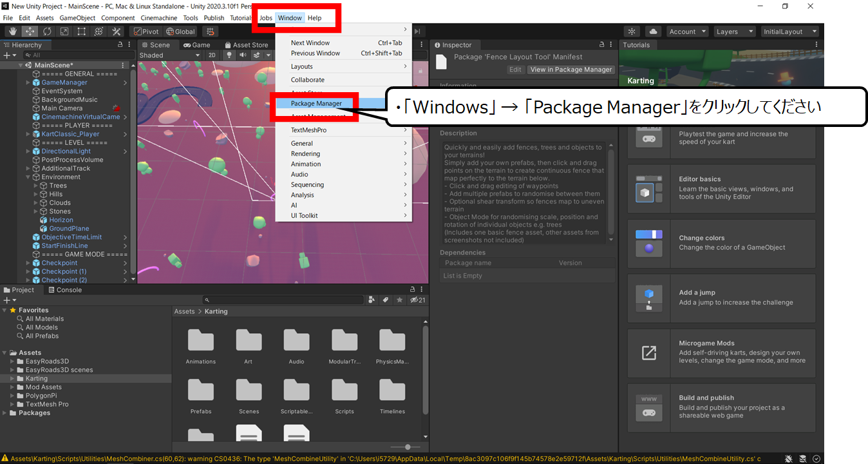
Task: Open Change colors tutorial card
Action: click(x=721, y=244)
